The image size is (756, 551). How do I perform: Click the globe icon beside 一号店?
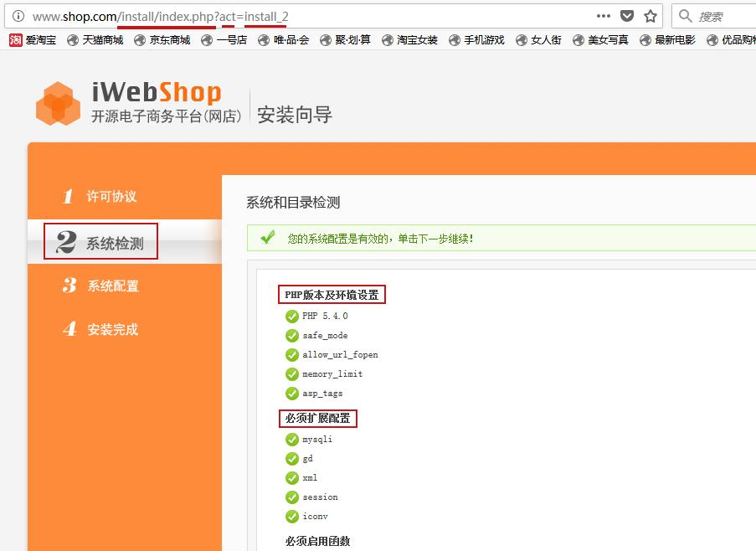[207, 40]
